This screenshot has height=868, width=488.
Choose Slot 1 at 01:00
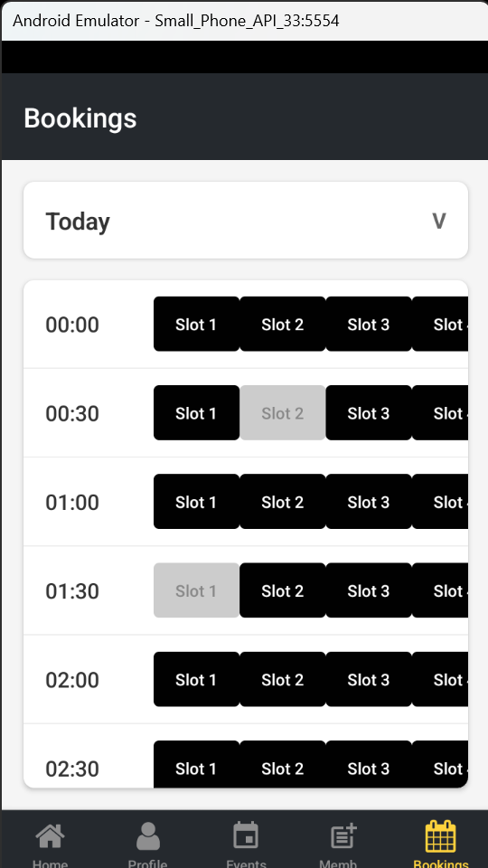(x=196, y=502)
